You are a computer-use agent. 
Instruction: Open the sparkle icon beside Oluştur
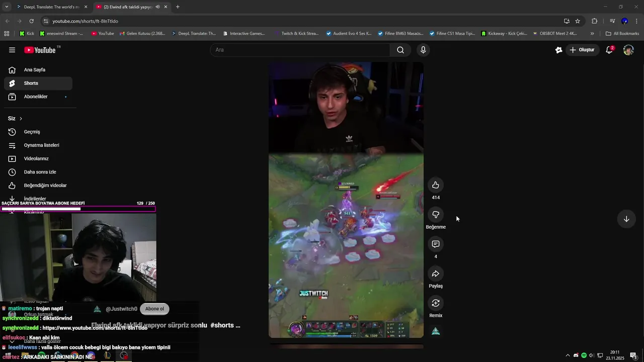pyautogui.click(x=558, y=50)
